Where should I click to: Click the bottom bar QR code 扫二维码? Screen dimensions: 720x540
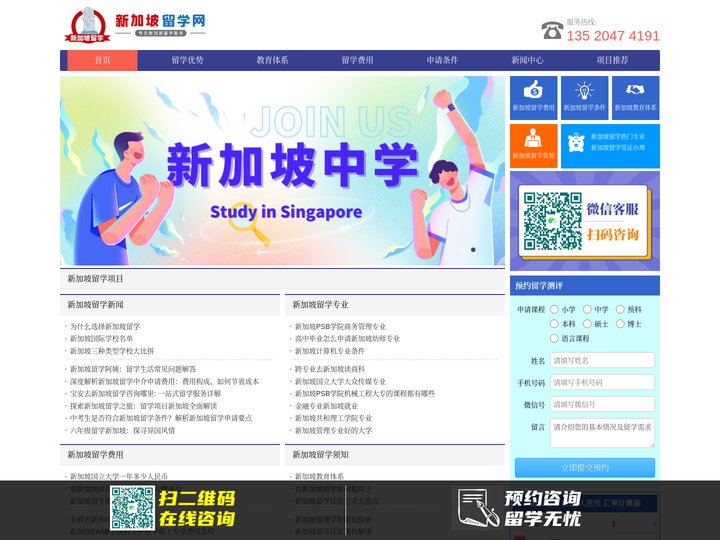coord(132,508)
